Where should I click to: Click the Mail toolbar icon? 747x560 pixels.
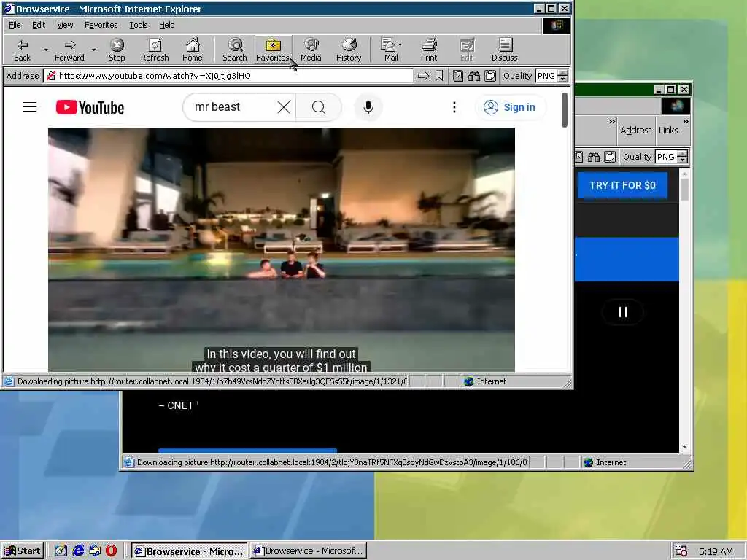coord(390,50)
